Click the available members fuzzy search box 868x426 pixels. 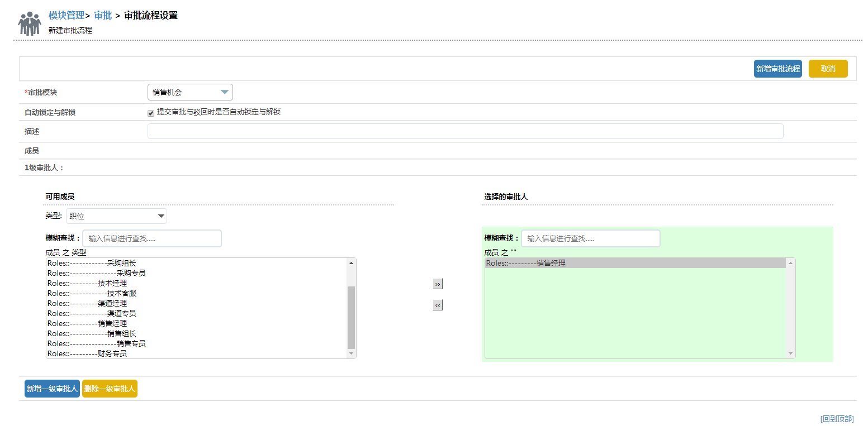[x=152, y=238]
